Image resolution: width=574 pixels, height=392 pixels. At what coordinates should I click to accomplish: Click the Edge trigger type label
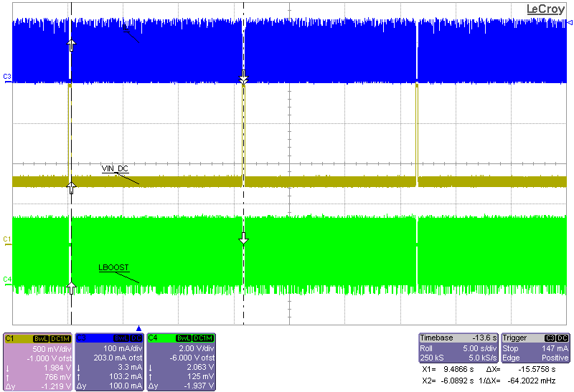pos(510,358)
